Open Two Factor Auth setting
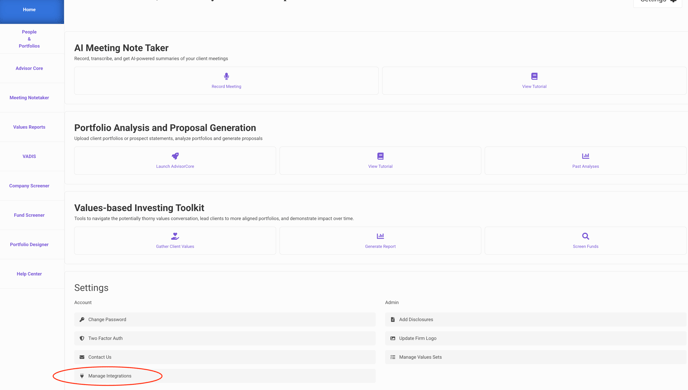The width and height of the screenshot is (688, 390). (225, 338)
